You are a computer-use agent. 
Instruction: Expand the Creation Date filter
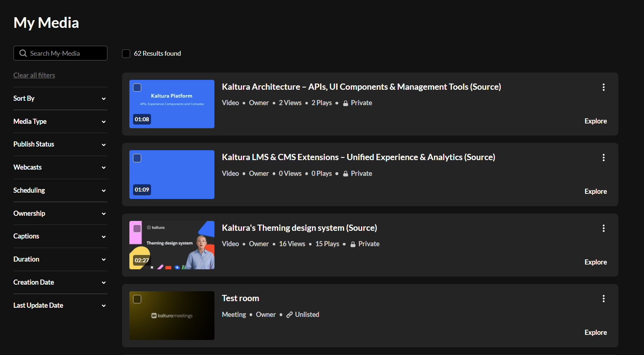60,282
